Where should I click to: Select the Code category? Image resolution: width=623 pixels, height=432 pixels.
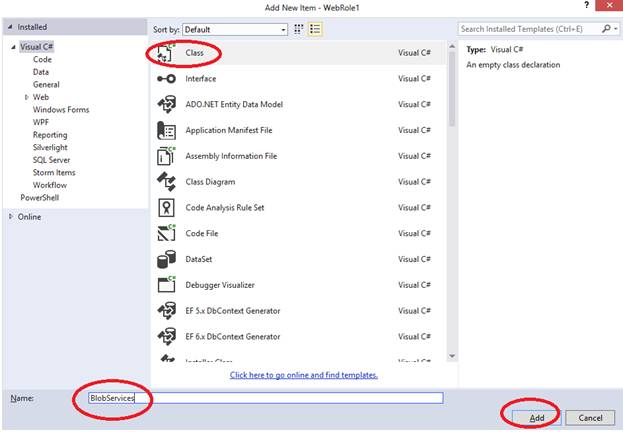(42, 60)
